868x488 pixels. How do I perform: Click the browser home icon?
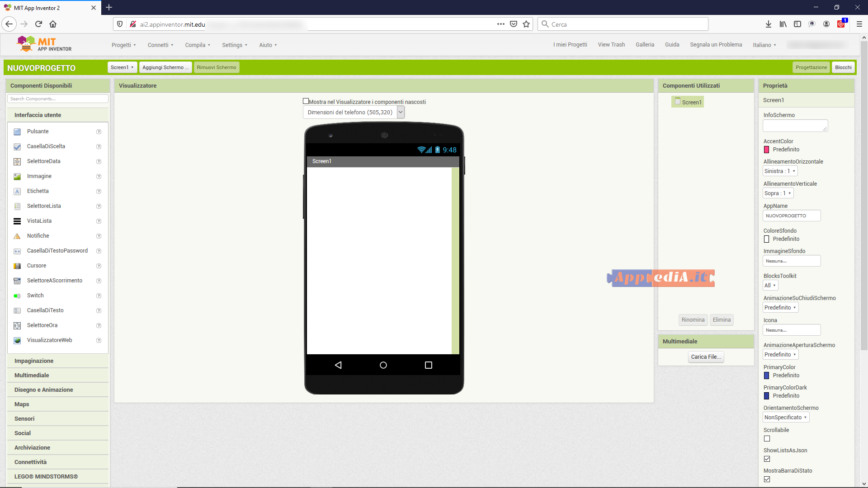tap(53, 24)
